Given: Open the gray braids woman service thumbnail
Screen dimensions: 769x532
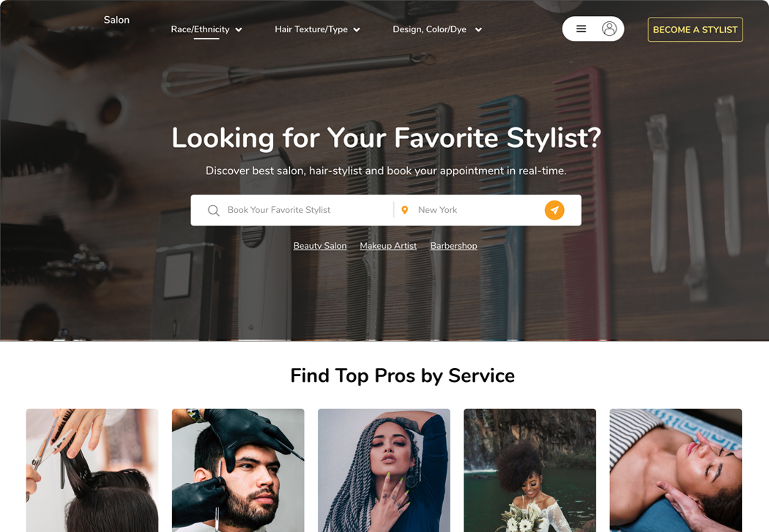Looking at the screenshot, I should (384, 471).
